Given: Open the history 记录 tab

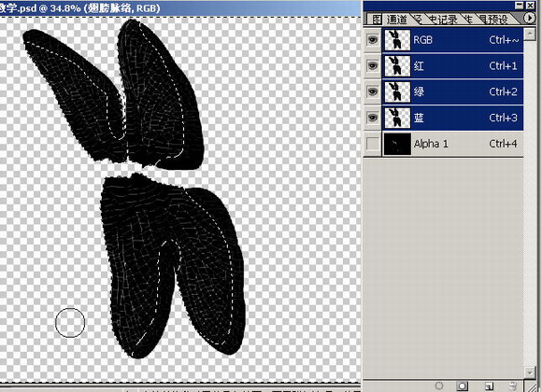Looking at the screenshot, I should click(x=443, y=20).
